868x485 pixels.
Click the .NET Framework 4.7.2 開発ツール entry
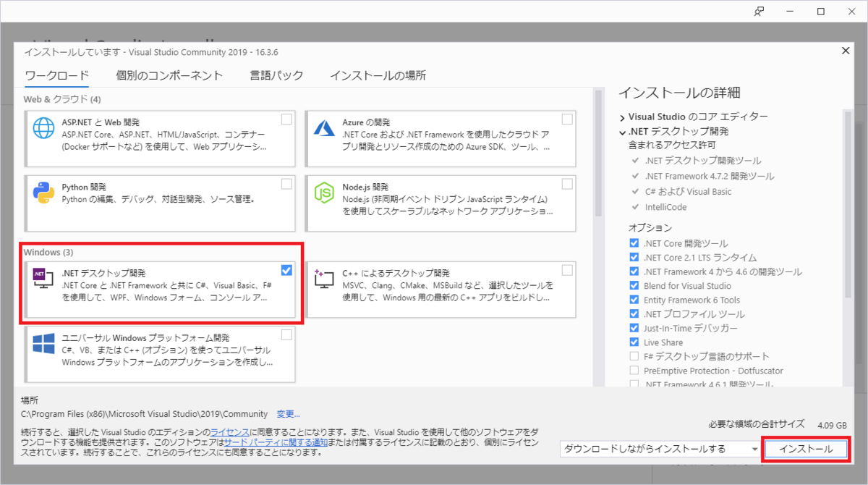[709, 176]
